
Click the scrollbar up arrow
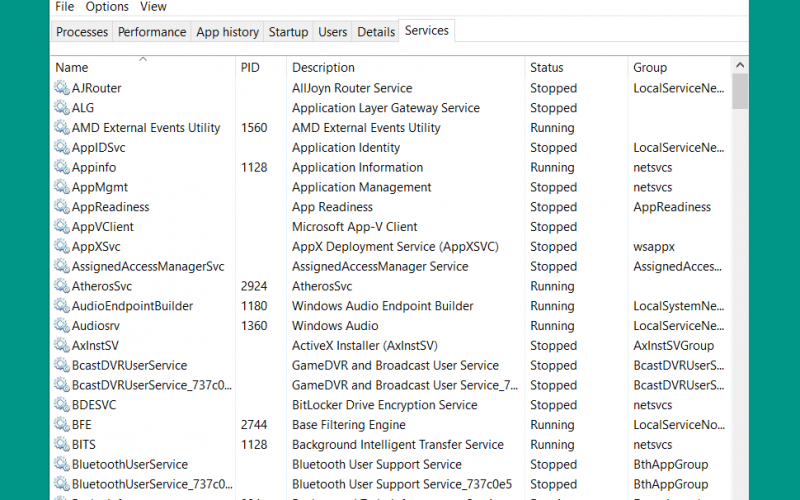(740, 65)
